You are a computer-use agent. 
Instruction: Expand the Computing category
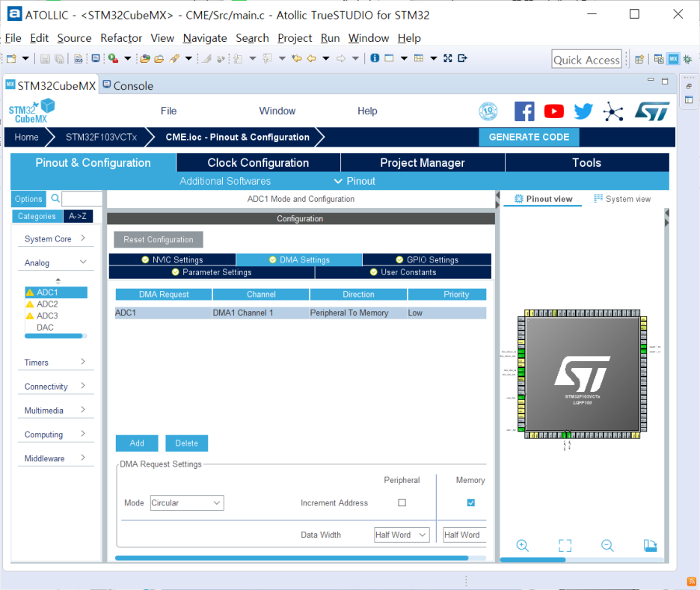pyautogui.click(x=55, y=434)
